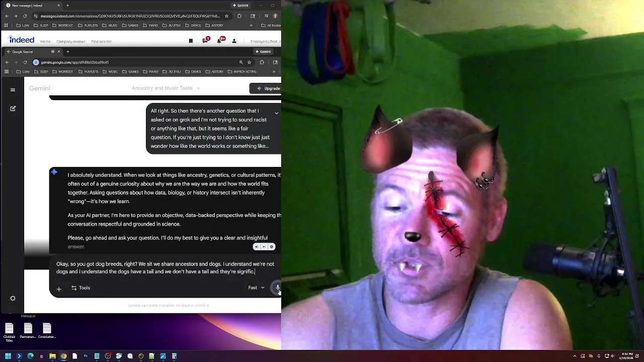Bookmark the Indeed page with the star icon

click(226, 16)
